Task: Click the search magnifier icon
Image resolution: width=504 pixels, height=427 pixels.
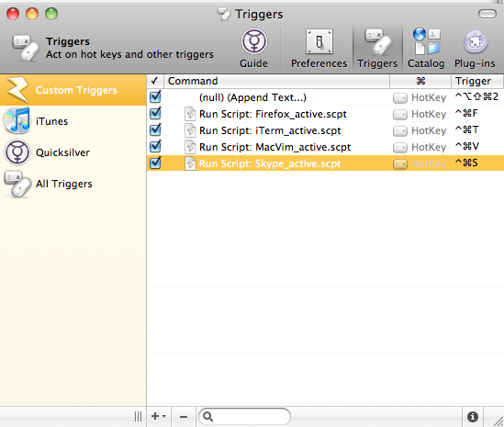Action: click(x=208, y=417)
